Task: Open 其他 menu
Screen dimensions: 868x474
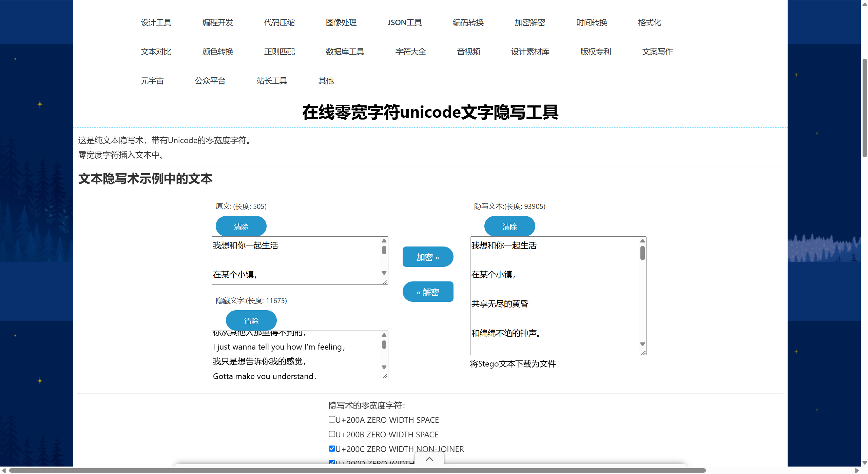Action: click(326, 81)
